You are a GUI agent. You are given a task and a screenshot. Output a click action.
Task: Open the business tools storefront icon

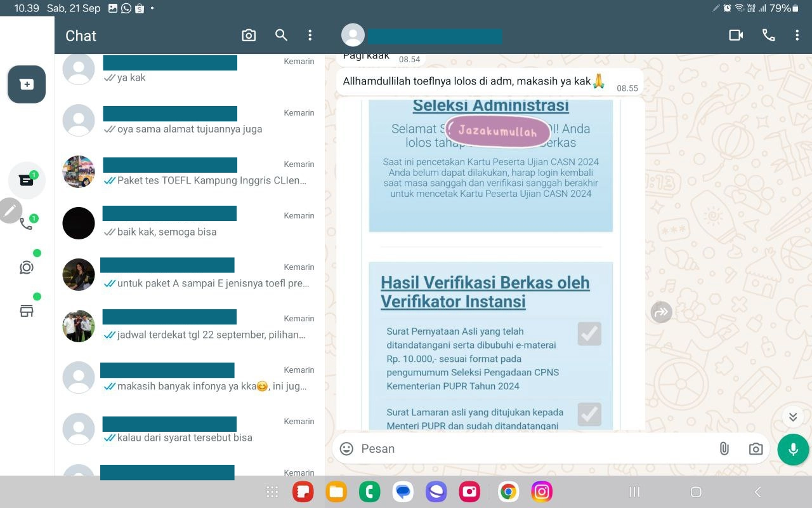(26, 311)
